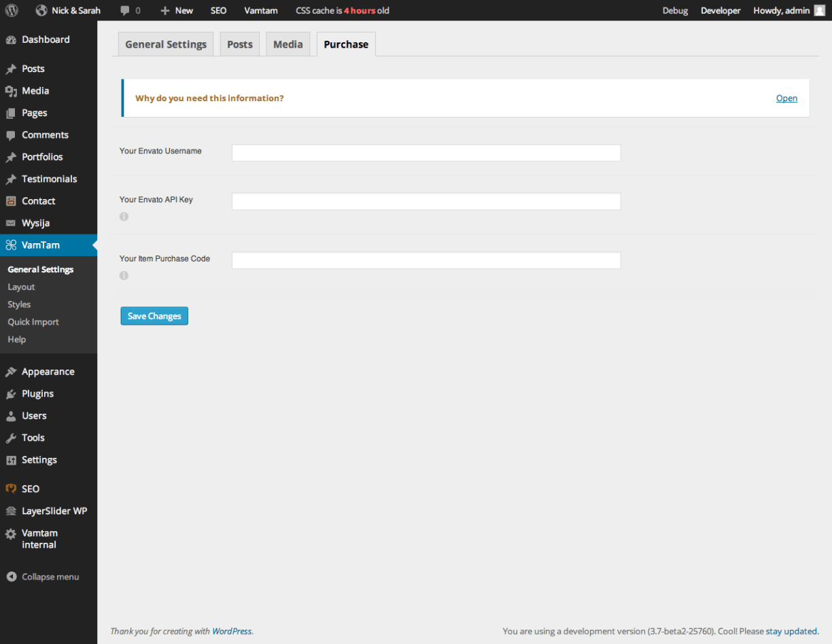This screenshot has height=644, width=832.
Task: Click the comments bubble icon in admin bar
Action: tap(124, 10)
